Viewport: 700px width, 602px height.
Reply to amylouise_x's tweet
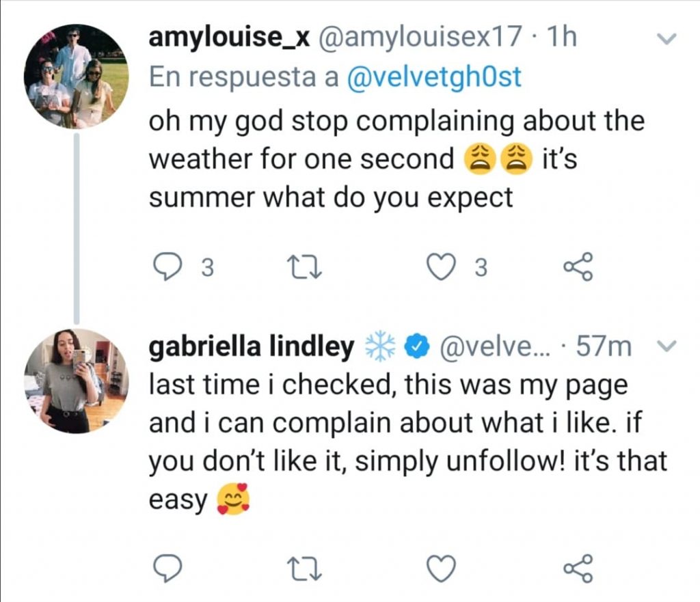click(167, 267)
